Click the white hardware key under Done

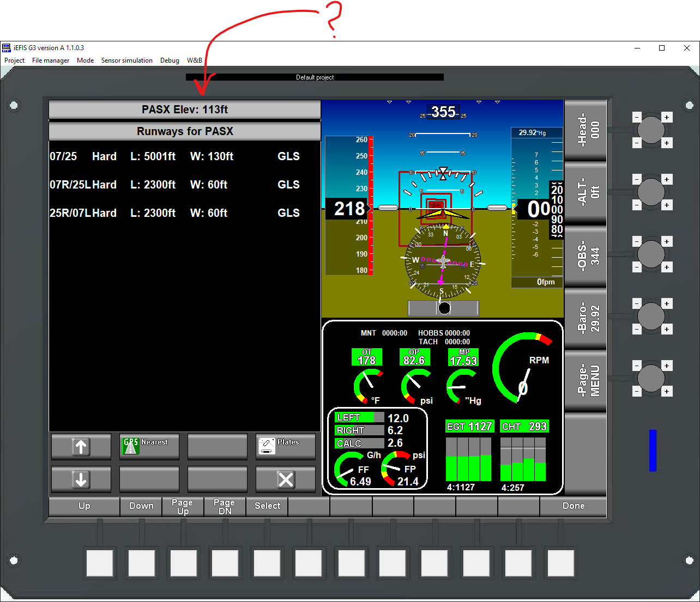click(560, 563)
